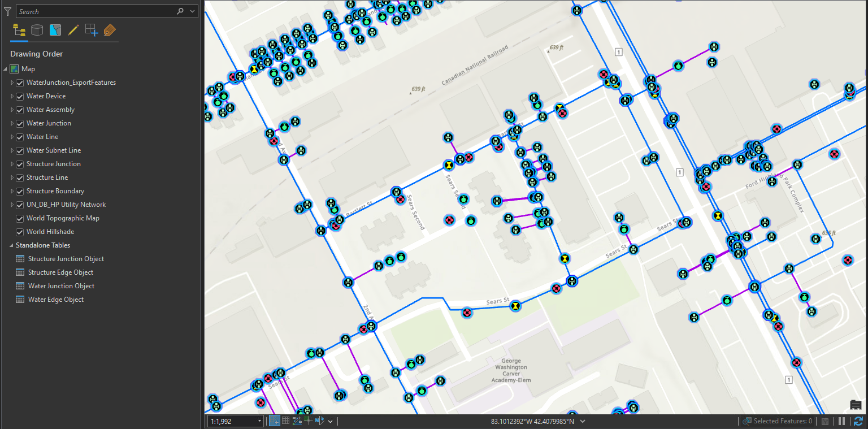
Task: Toggle visibility of Water Line layer
Action: 20,137
